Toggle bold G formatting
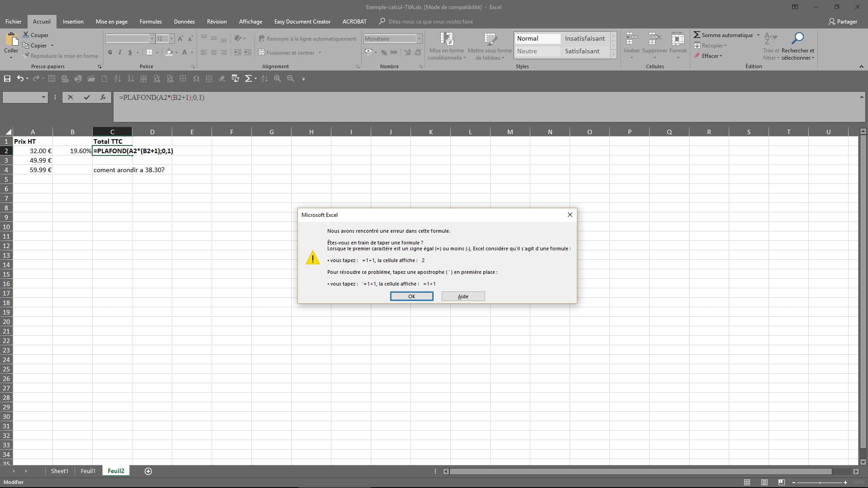This screenshot has width=868, height=488. point(110,53)
